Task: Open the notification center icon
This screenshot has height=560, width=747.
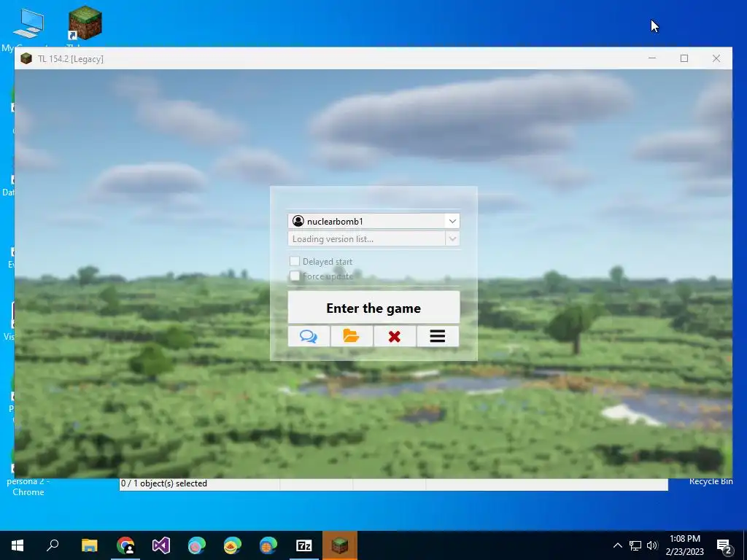Action: 724,545
